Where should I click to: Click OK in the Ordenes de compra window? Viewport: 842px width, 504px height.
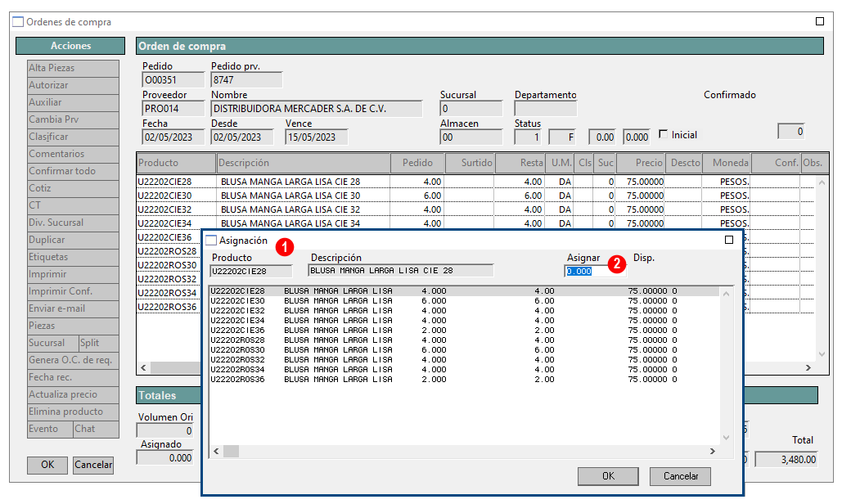[47, 465]
